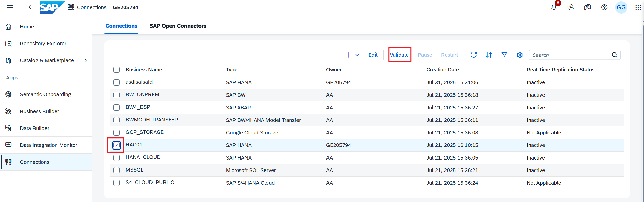Check the HANA_CLOUD row checkbox
This screenshot has width=644, height=202.
click(x=116, y=158)
